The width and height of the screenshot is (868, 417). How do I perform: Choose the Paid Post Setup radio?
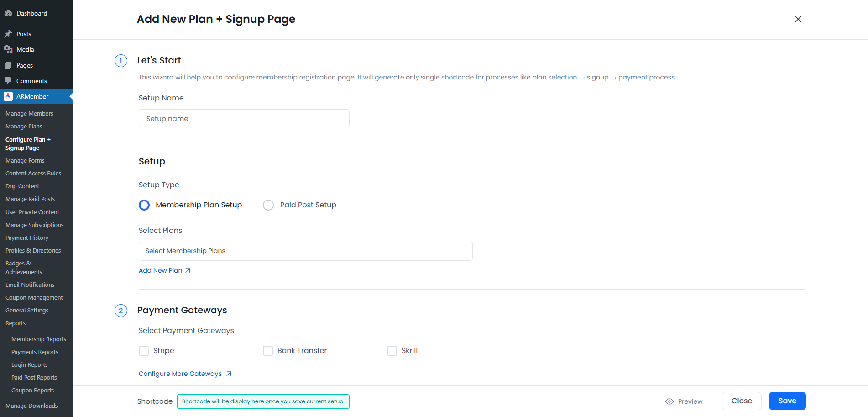[268, 205]
